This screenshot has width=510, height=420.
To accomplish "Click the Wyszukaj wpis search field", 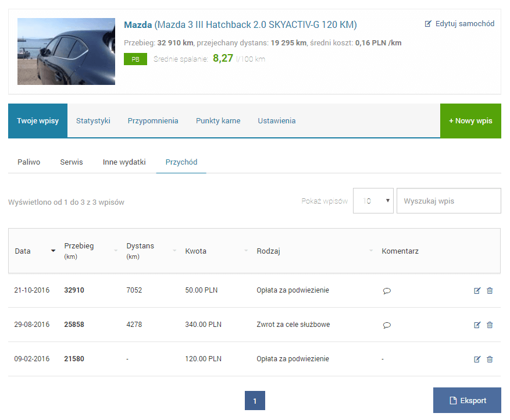I will 448,201.
